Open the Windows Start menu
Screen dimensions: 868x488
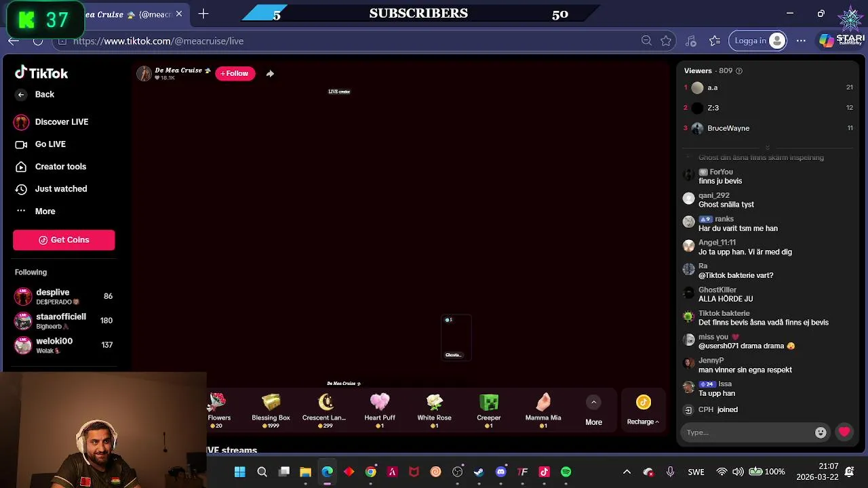coord(240,472)
